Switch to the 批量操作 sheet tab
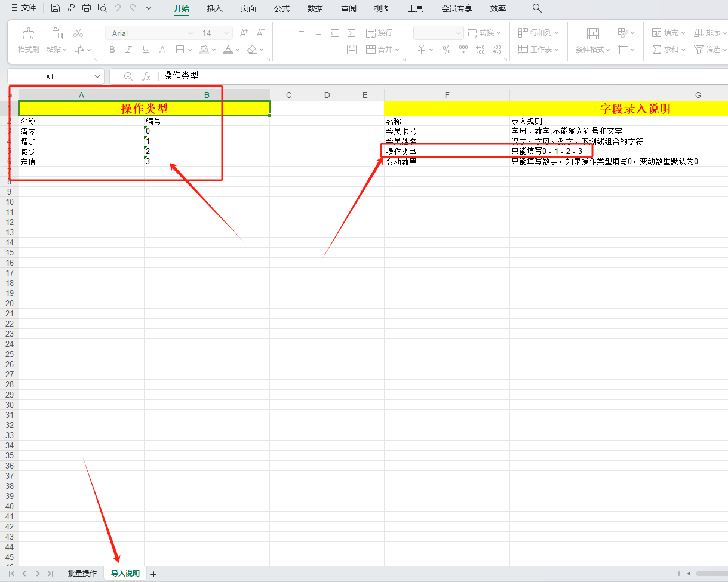728x582 pixels. (x=82, y=574)
